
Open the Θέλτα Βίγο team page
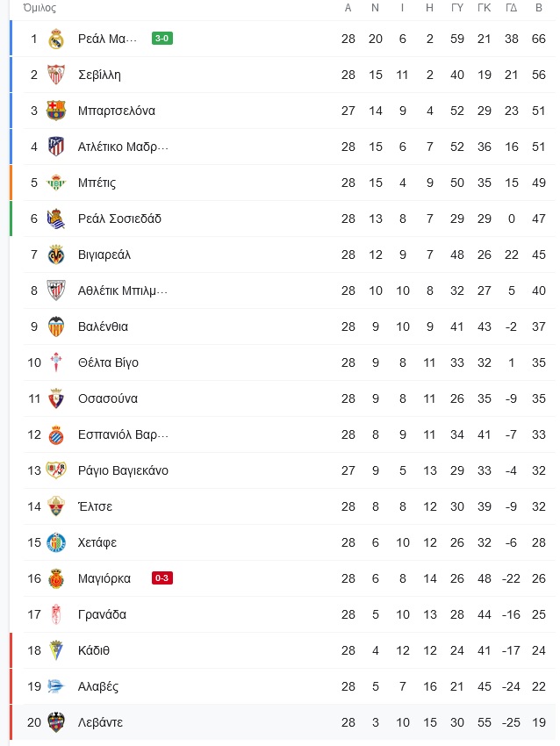108,362
